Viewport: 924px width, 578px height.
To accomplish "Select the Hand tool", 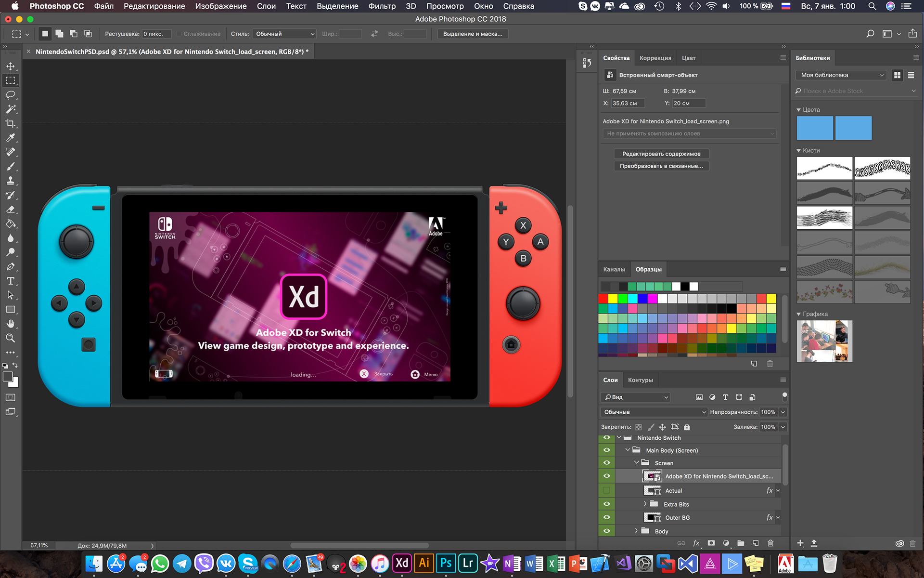I will [11, 324].
